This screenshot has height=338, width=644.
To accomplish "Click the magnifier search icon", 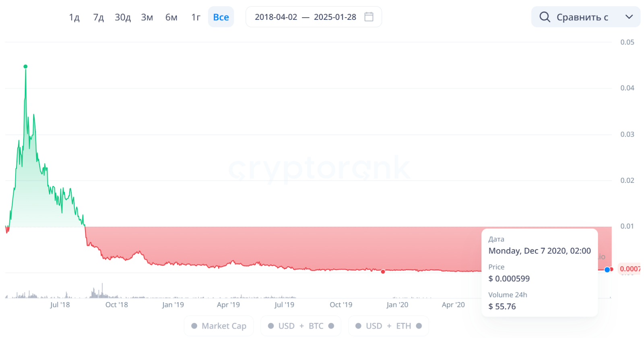I will pyautogui.click(x=545, y=17).
